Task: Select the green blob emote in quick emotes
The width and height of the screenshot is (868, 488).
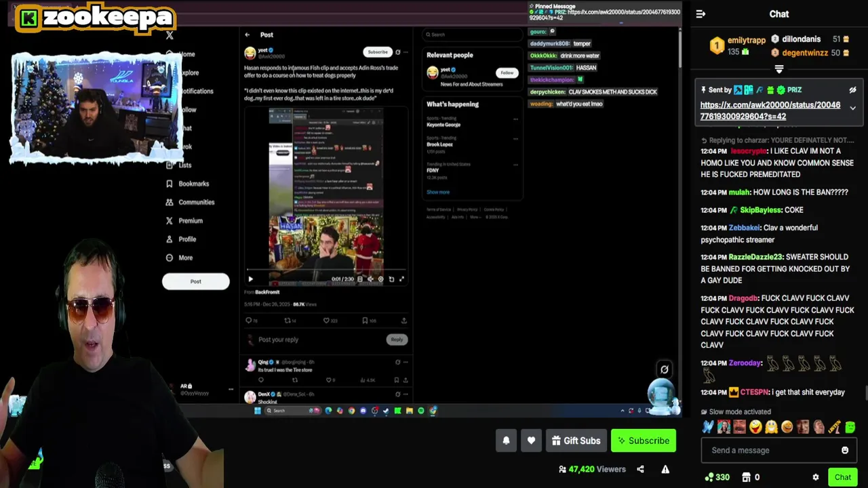Action: (850, 427)
